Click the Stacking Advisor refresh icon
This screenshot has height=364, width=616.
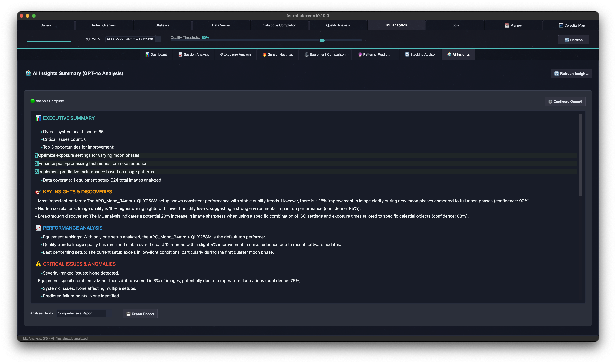(407, 54)
